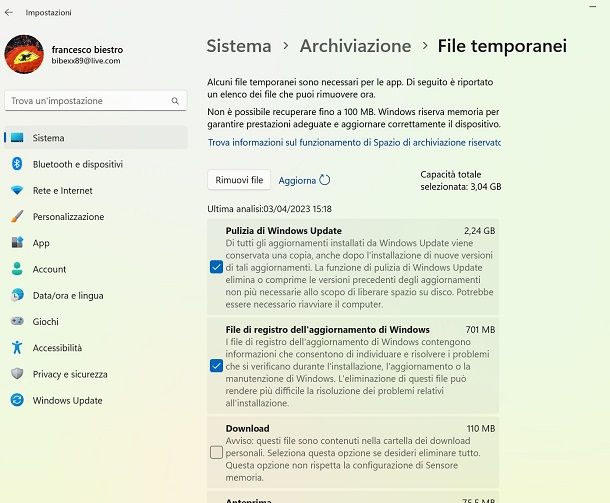Open Data/ora e lingua settings

pos(96,295)
